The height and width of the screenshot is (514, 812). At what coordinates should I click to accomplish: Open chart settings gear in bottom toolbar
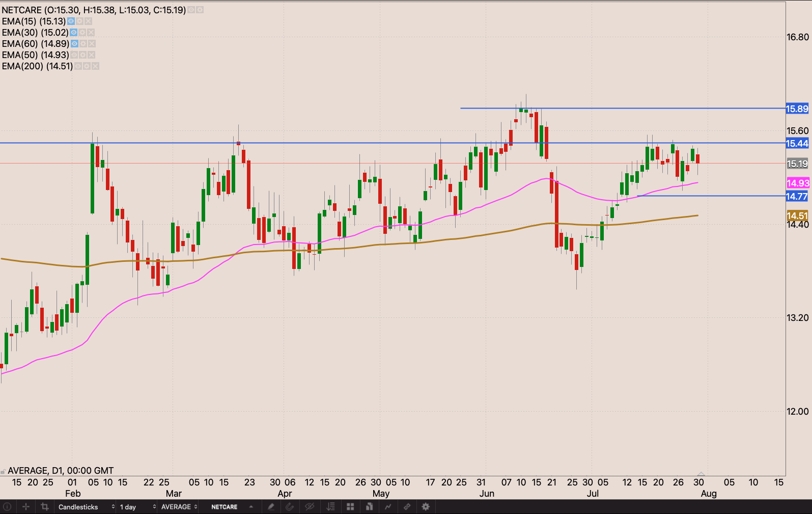[x=426, y=507]
